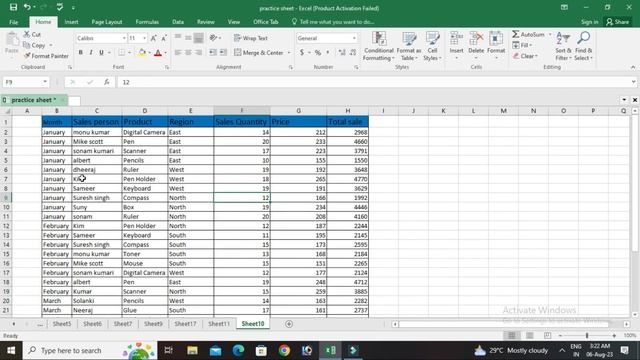Switch to Page Layout view in status bar
Image resolution: width=640 pixels, height=360 pixels.
coord(529,336)
